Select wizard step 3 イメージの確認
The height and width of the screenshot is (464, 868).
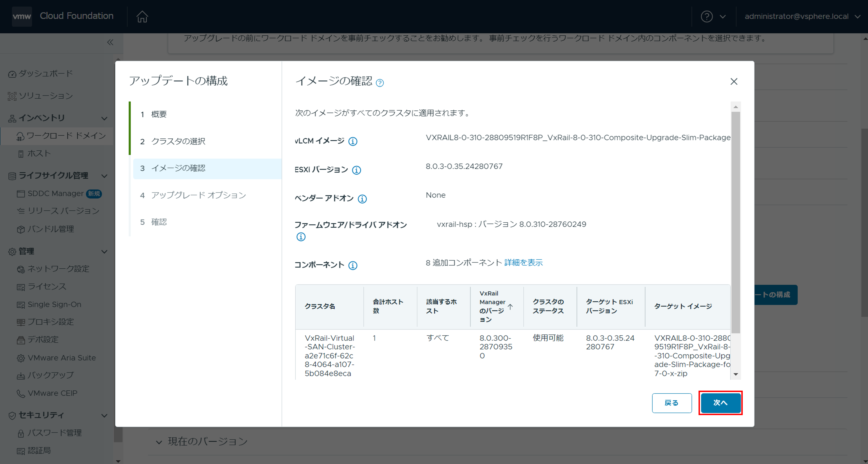coord(207,168)
